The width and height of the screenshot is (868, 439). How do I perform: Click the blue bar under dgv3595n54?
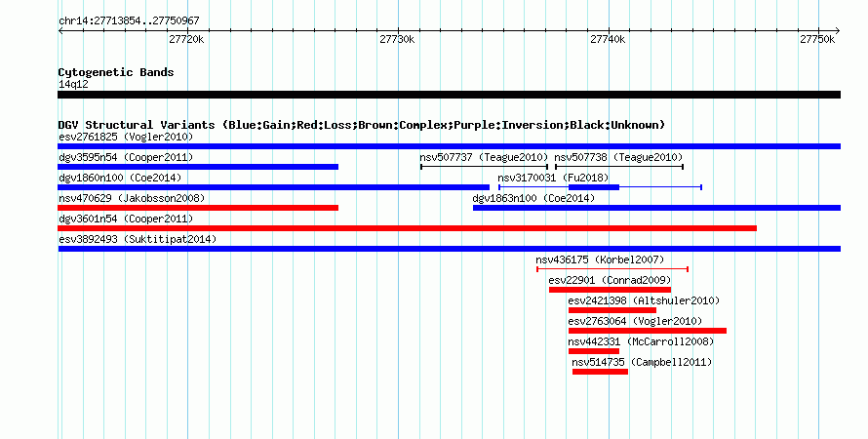pyautogui.click(x=198, y=167)
